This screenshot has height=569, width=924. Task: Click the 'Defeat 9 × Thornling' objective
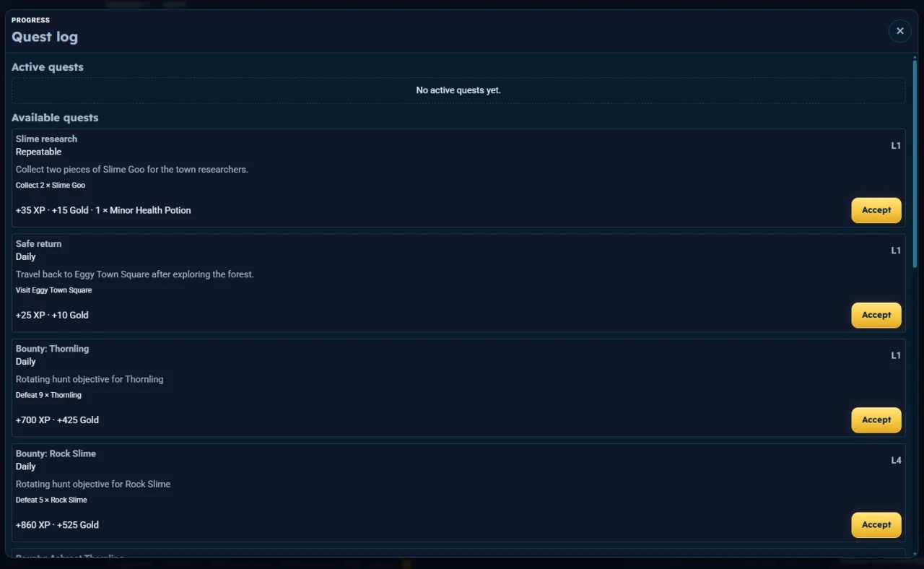[48, 395]
